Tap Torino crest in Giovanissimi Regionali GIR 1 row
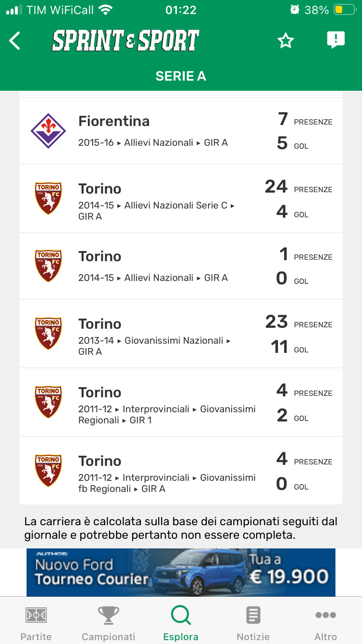This screenshot has width=362, height=644. (x=48, y=402)
